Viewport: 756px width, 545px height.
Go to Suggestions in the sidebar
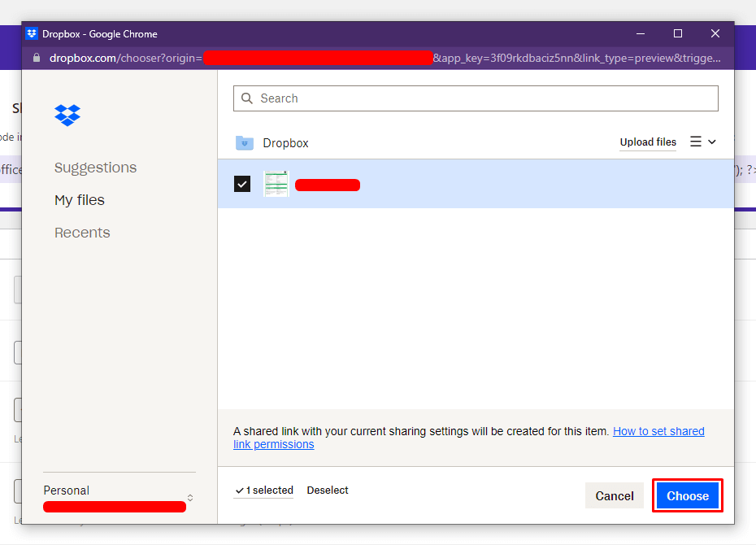pos(95,168)
